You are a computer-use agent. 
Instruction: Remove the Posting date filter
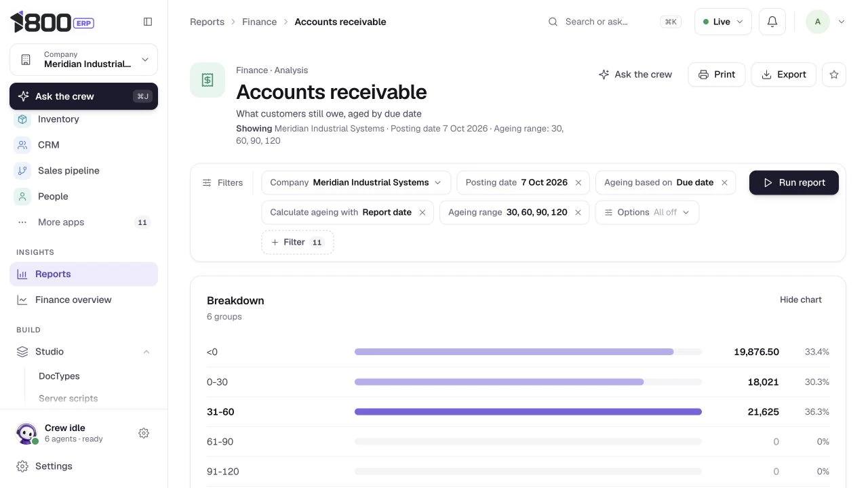[578, 182]
